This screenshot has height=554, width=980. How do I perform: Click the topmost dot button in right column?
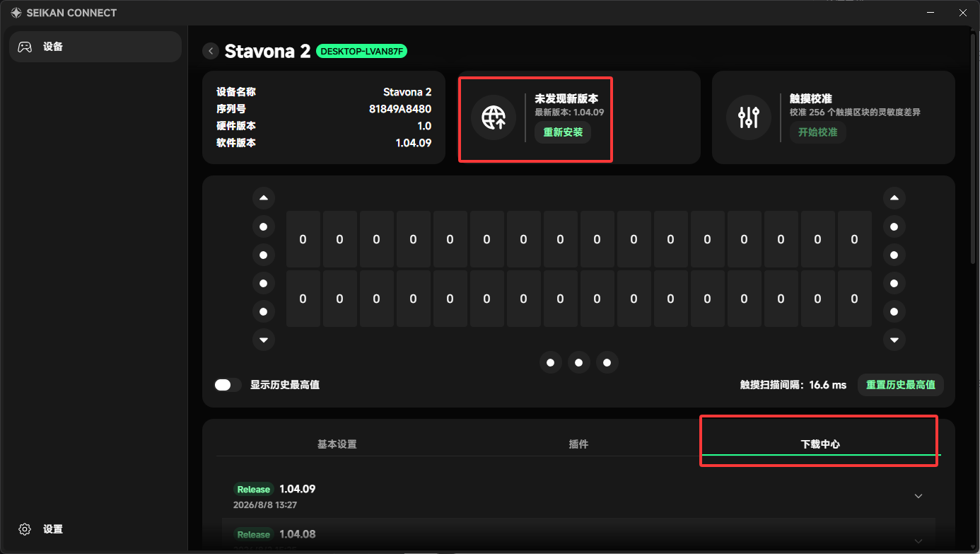click(x=894, y=226)
